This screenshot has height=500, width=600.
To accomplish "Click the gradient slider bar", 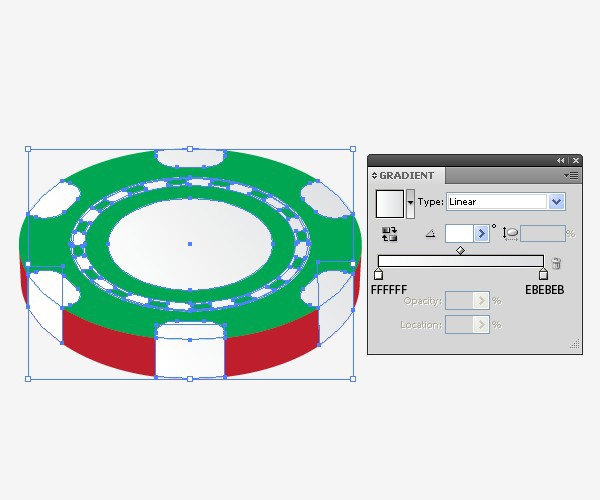I will coord(460,261).
